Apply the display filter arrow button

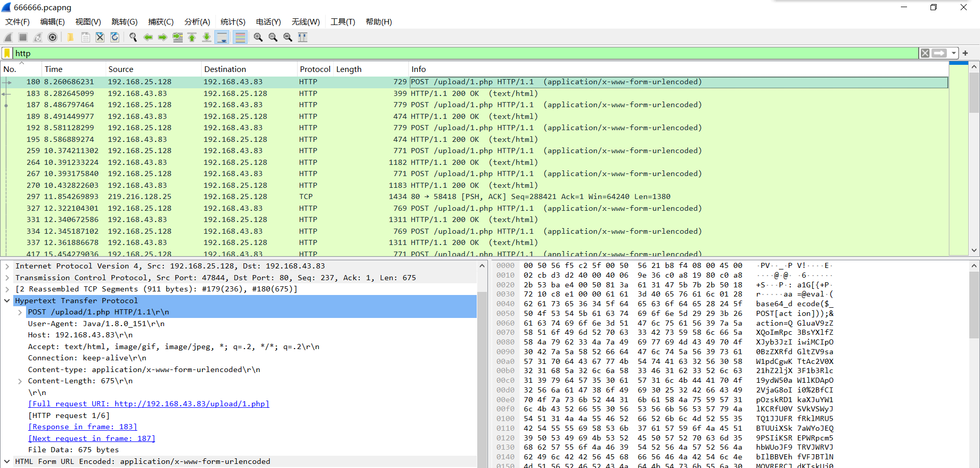coord(940,53)
